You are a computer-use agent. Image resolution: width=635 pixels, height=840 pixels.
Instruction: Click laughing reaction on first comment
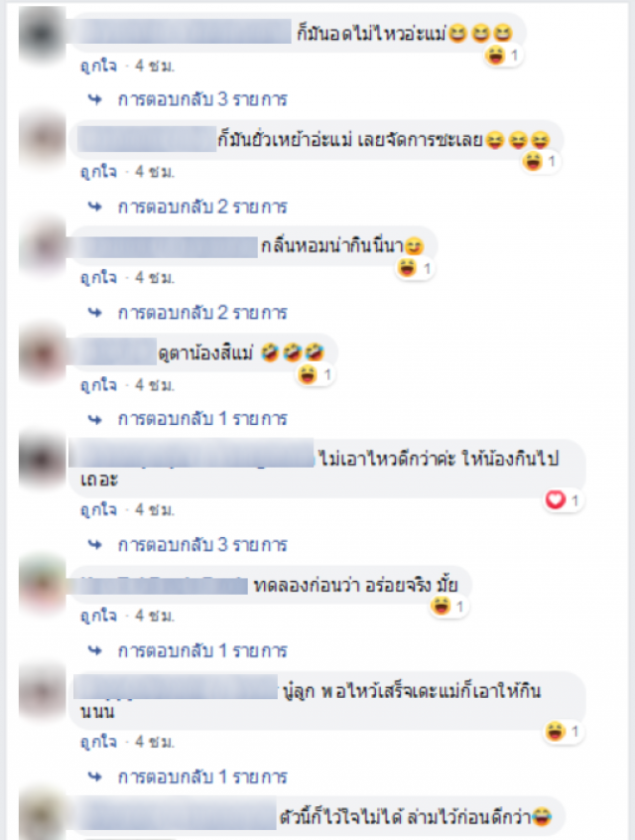(503, 55)
